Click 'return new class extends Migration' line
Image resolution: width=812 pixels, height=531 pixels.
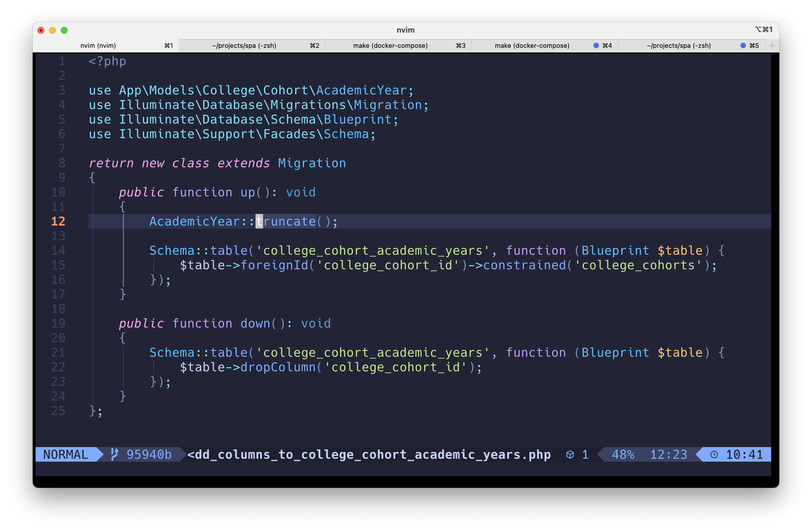(217, 163)
